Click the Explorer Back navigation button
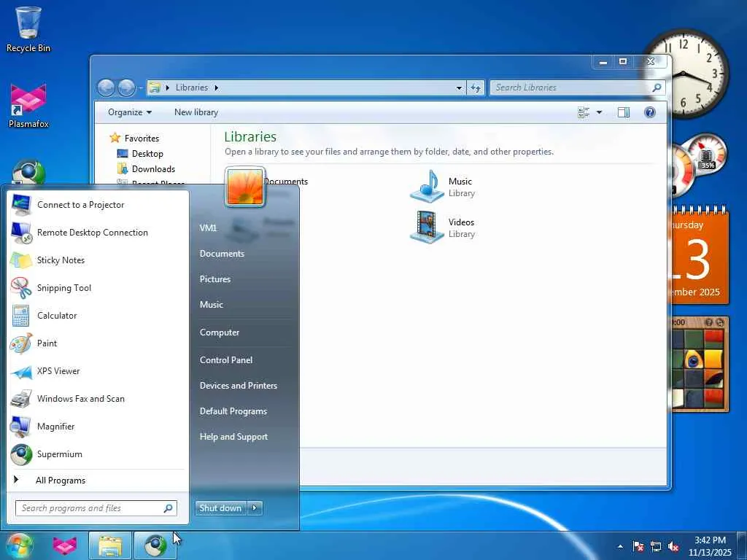747x560 pixels. coord(107,87)
